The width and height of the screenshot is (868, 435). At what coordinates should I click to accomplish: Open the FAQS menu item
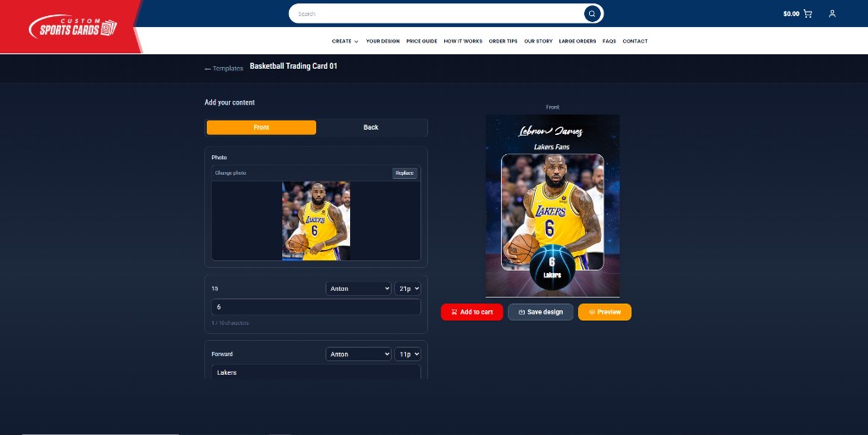tap(609, 42)
